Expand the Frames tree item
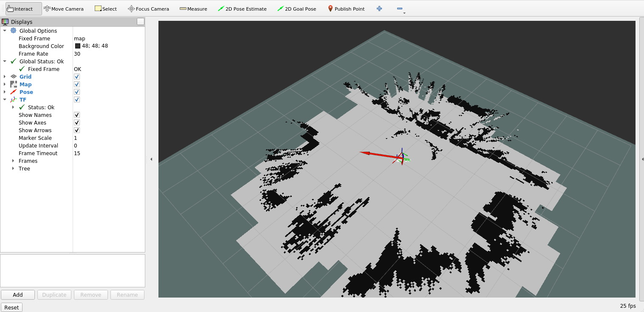 13,161
